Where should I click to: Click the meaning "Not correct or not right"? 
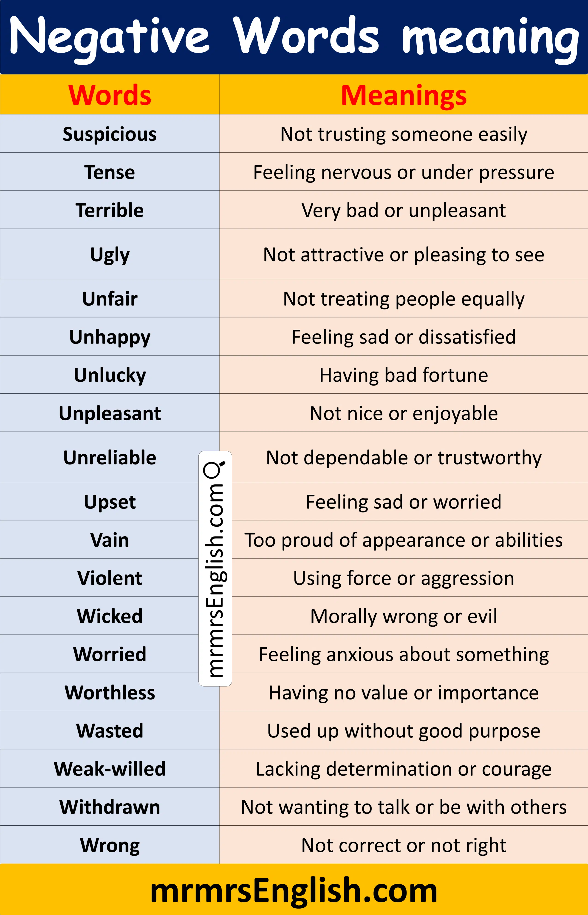[404, 845]
